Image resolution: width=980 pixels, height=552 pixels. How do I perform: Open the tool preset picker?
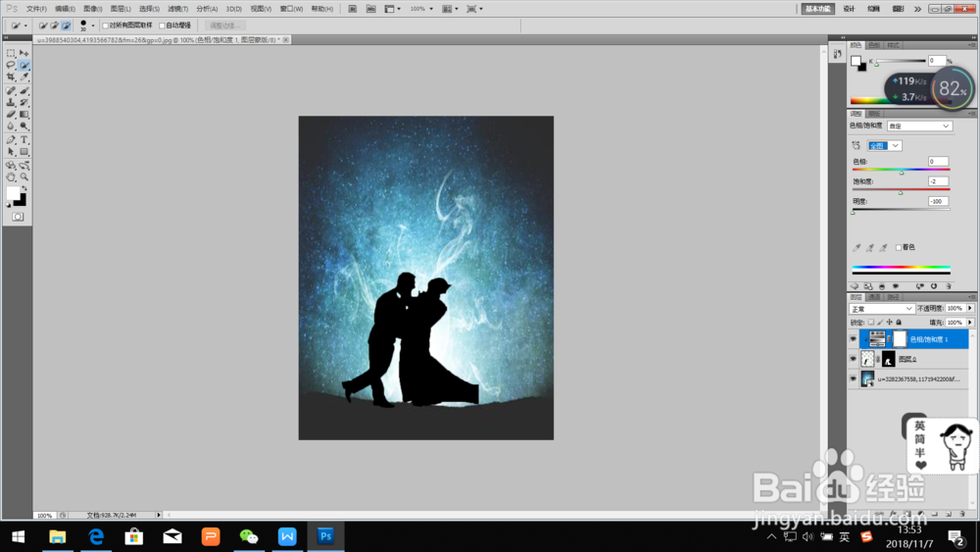point(18,25)
